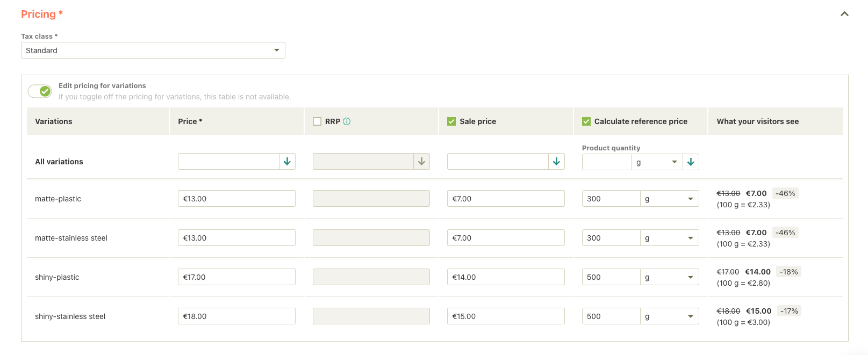Viewport: 868px width, 355px height.
Task: Click the -18% discount badge
Action: [x=788, y=272]
